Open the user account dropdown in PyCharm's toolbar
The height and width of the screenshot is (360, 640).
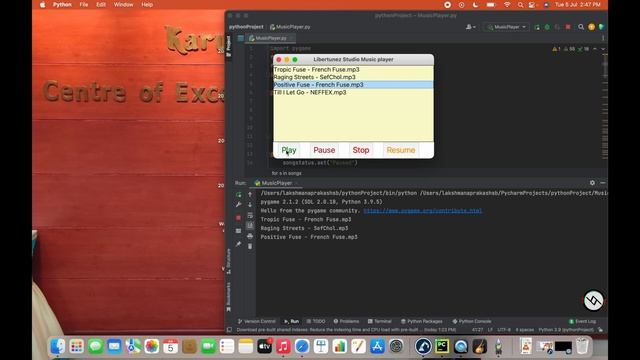click(x=471, y=27)
